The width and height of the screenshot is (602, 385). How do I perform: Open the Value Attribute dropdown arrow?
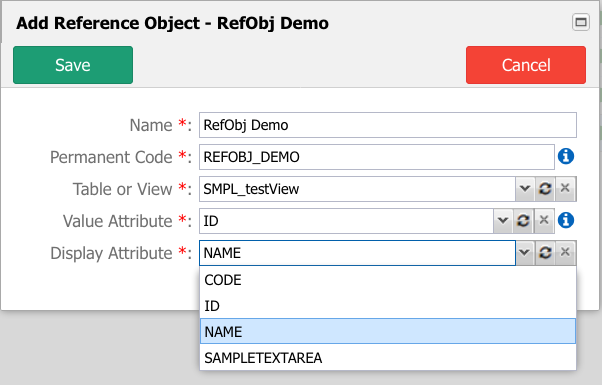(503, 221)
